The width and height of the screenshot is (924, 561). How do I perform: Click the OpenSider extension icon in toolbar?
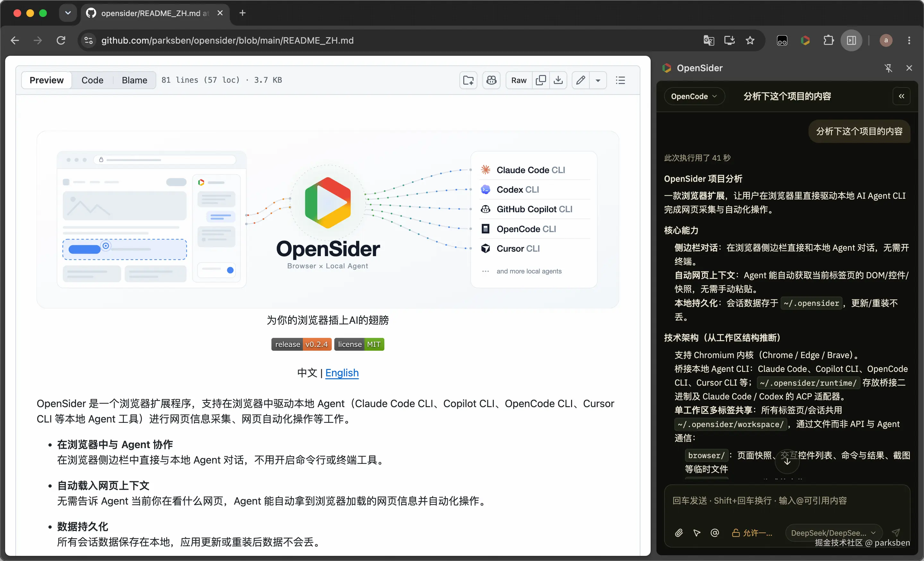[x=805, y=40]
